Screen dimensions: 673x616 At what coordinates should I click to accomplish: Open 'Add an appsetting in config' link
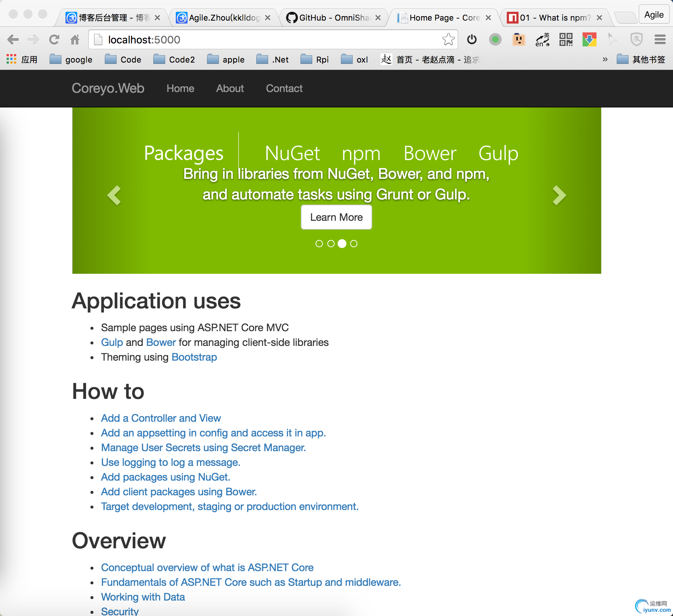coord(213,433)
